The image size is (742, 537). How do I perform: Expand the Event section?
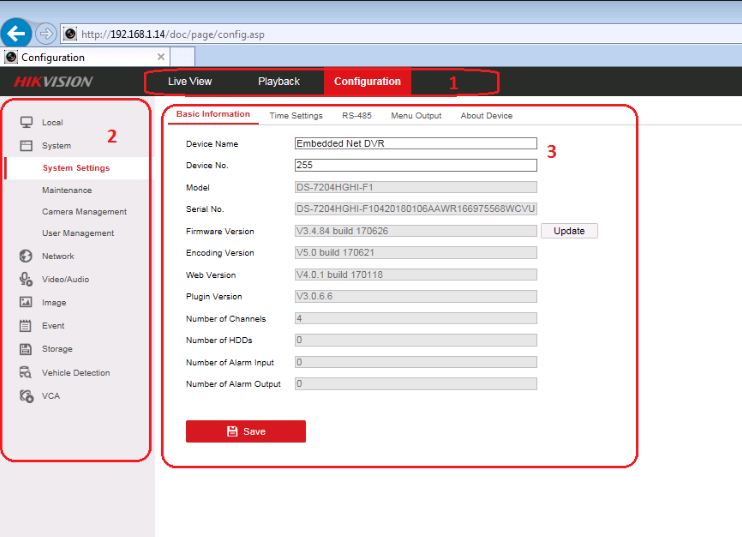point(53,326)
